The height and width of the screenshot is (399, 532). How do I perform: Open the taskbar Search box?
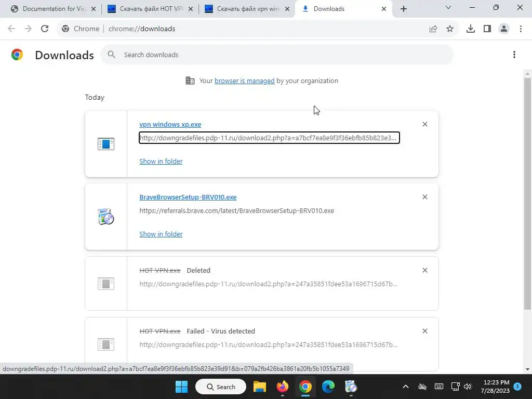221,387
